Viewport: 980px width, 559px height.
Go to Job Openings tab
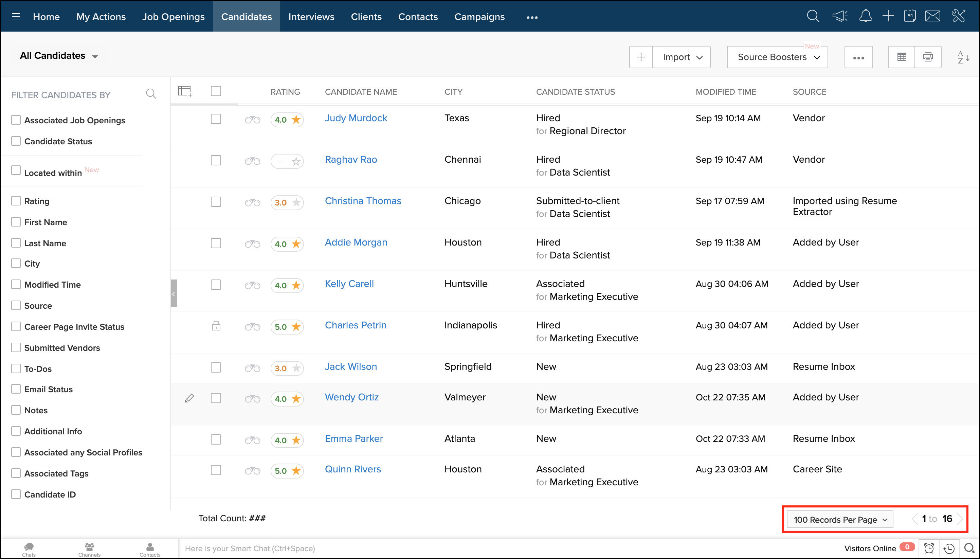(x=173, y=17)
